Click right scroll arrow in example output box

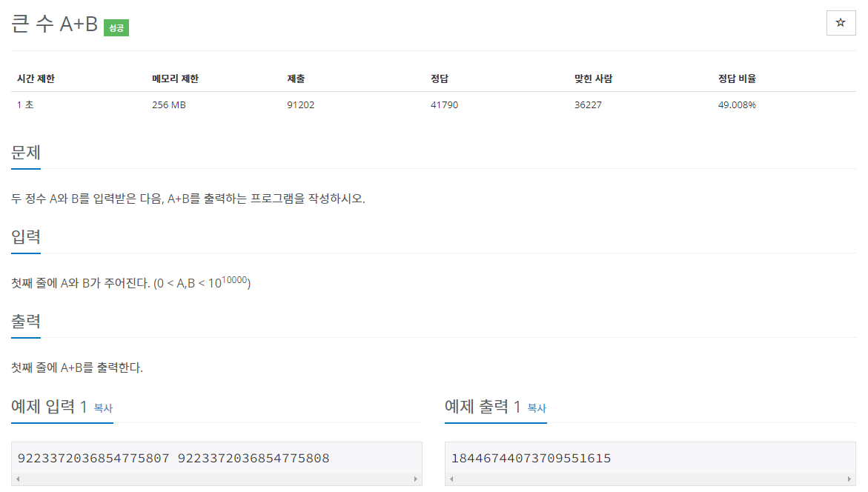(x=849, y=479)
